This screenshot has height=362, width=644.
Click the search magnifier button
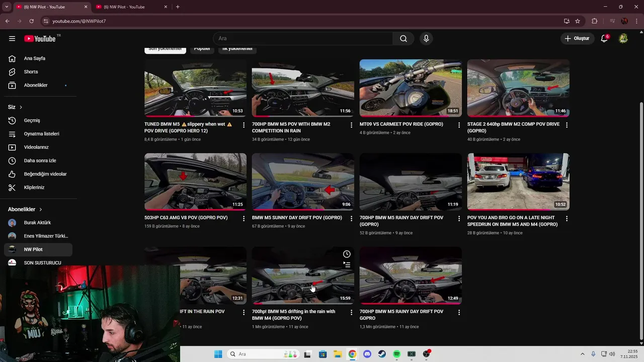coord(404,39)
